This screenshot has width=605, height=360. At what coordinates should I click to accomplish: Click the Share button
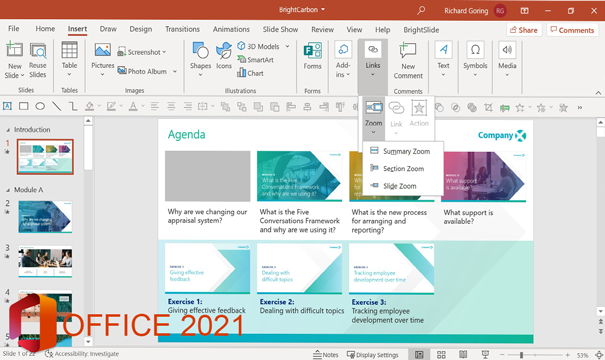click(x=524, y=30)
